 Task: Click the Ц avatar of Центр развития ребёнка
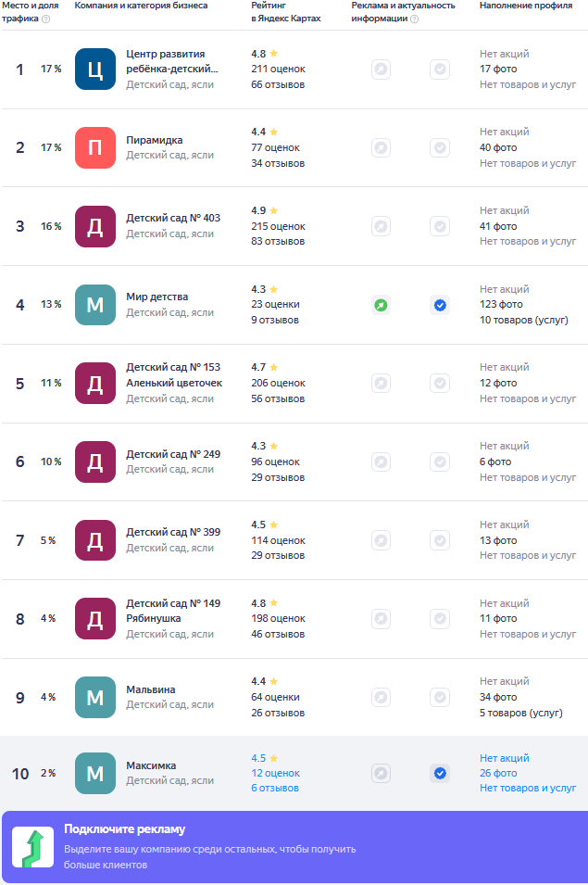[x=94, y=70]
